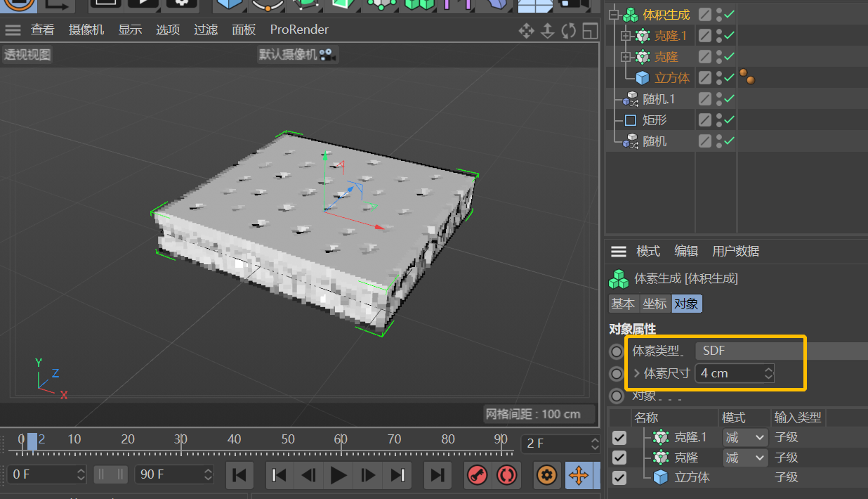This screenshot has height=499, width=868.
Task: Open the orange keyframe selection gear icon
Action: [x=547, y=475]
